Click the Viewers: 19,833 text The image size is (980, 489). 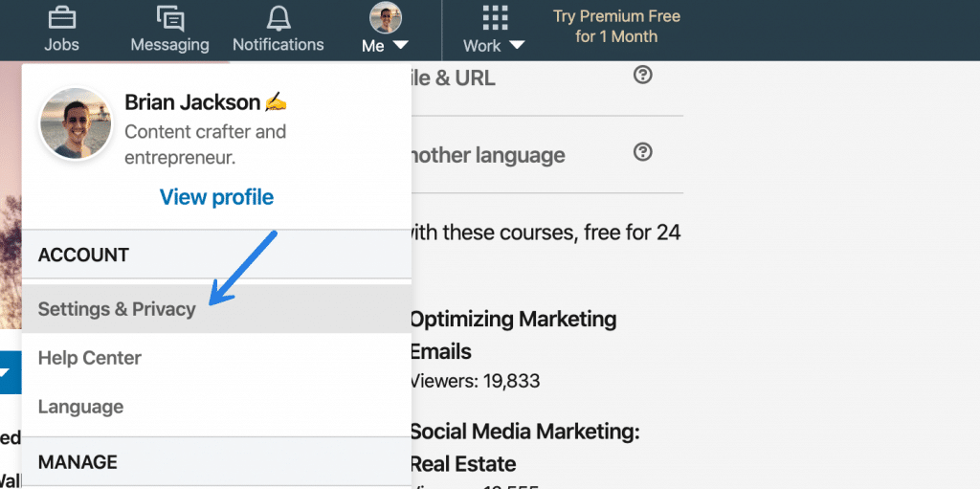[475, 380]
